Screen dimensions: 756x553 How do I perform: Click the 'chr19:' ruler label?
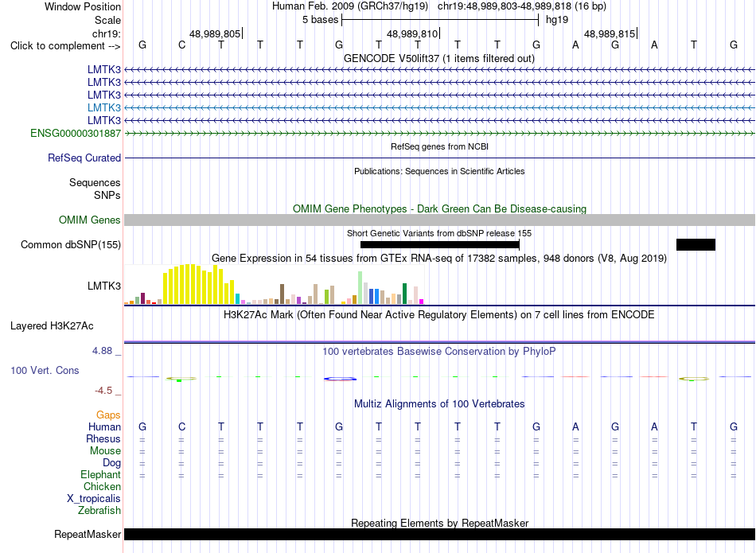[x=107, y=33]
